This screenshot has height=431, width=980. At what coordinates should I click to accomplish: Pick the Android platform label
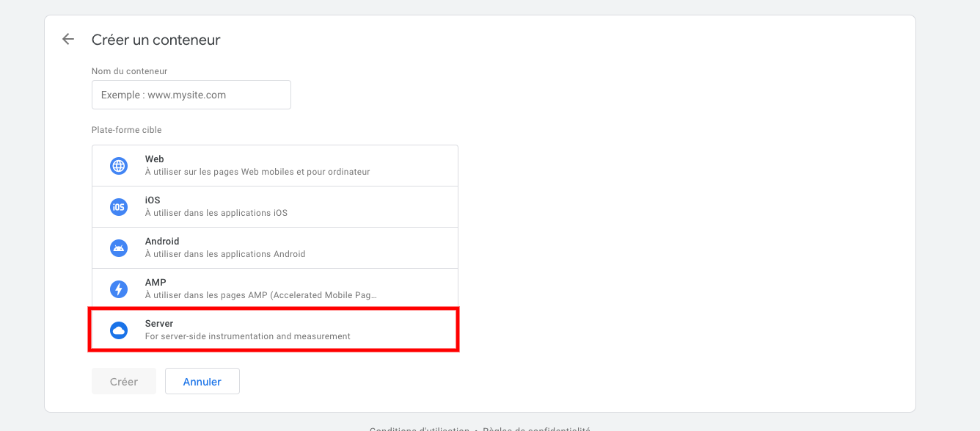click(x=162, y=242)
